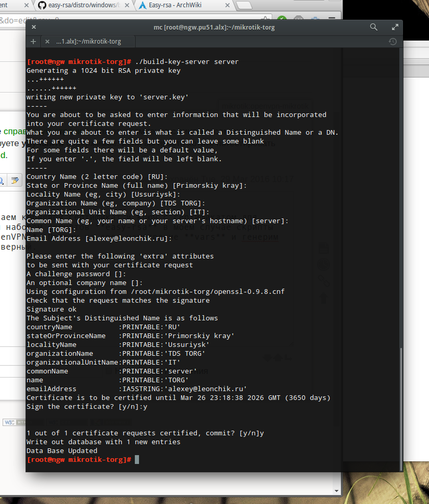This screenshot has width=429, height=504.
Task: Click the './build-key-server server' command text
Action: tap(187, 62)
